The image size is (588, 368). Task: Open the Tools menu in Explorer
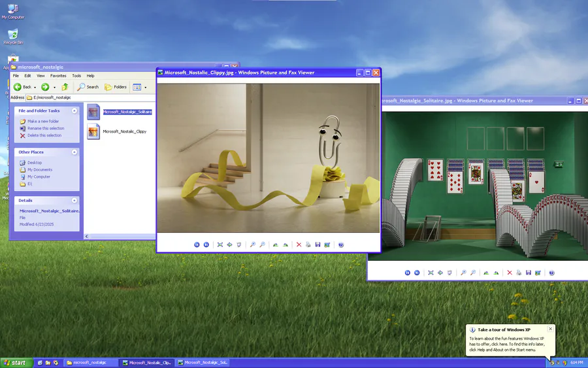pyautogui.click(x=76, y=76)
